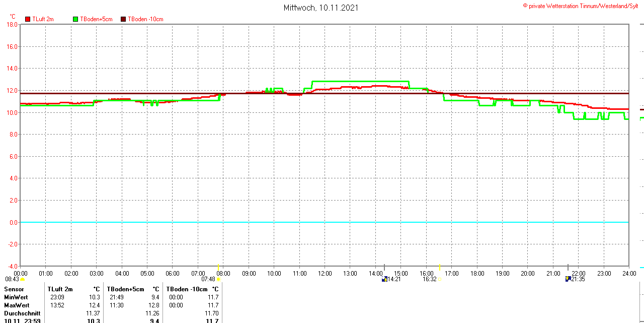
Task: Click the yellow sunset tick on time axis
Action: [x=440, y=267]
